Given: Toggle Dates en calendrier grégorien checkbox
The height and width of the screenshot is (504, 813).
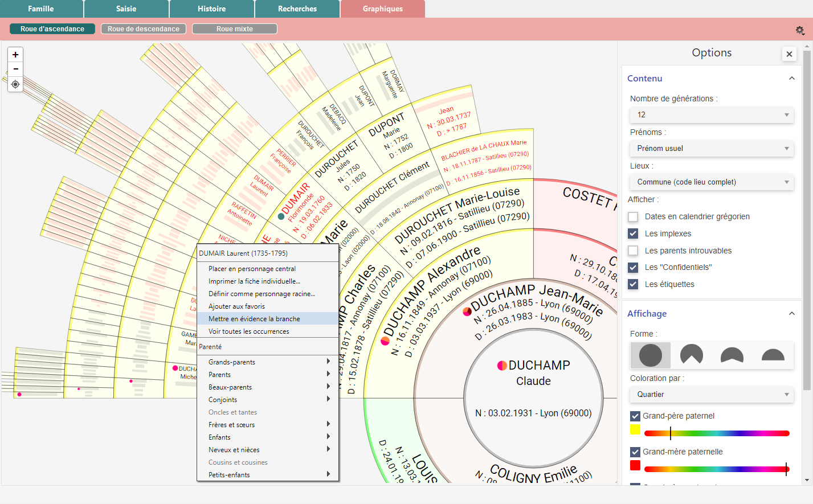Looking at the screenshot, I should click(633, 217).
